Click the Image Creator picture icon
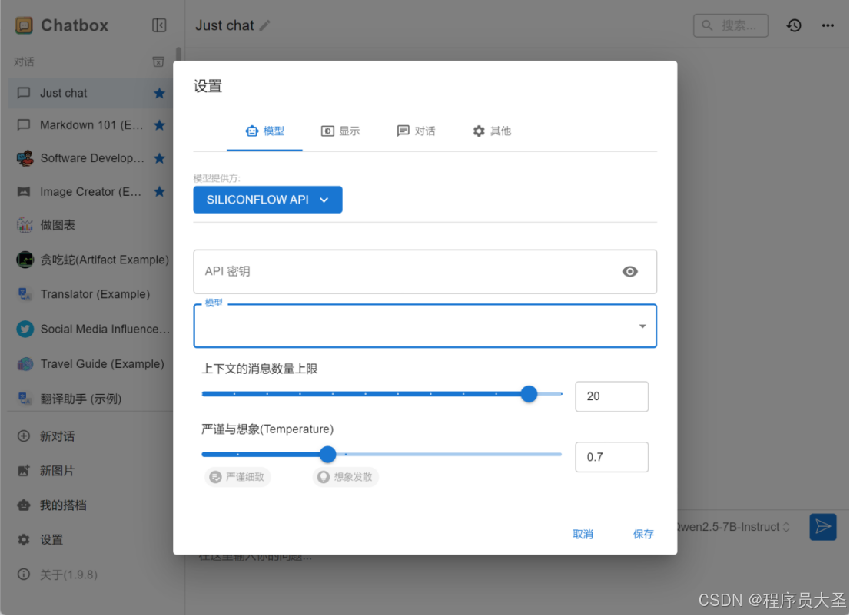Viewport: 850px width, 616px height. click(x=24, y=191)
